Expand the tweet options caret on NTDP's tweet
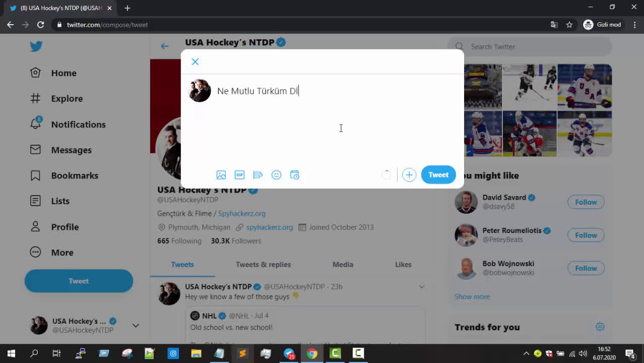644x363 pixels. [422, 286]
